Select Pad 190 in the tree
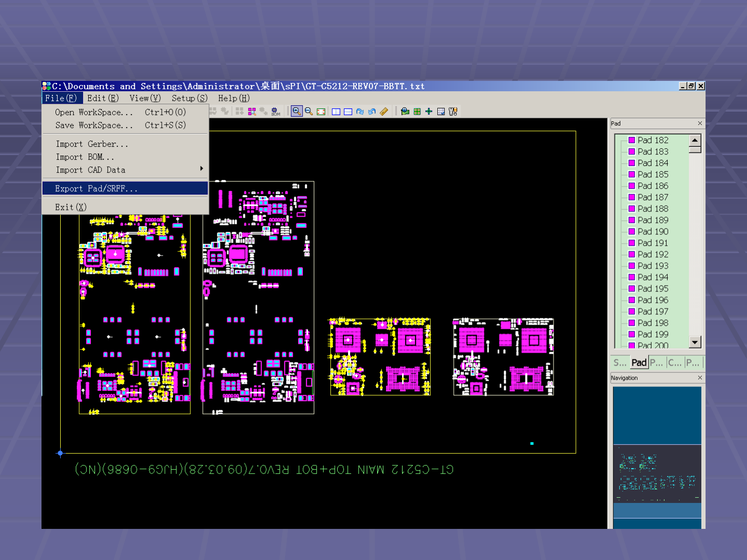This screenshot has height=560, width=747. coord(653,232)
